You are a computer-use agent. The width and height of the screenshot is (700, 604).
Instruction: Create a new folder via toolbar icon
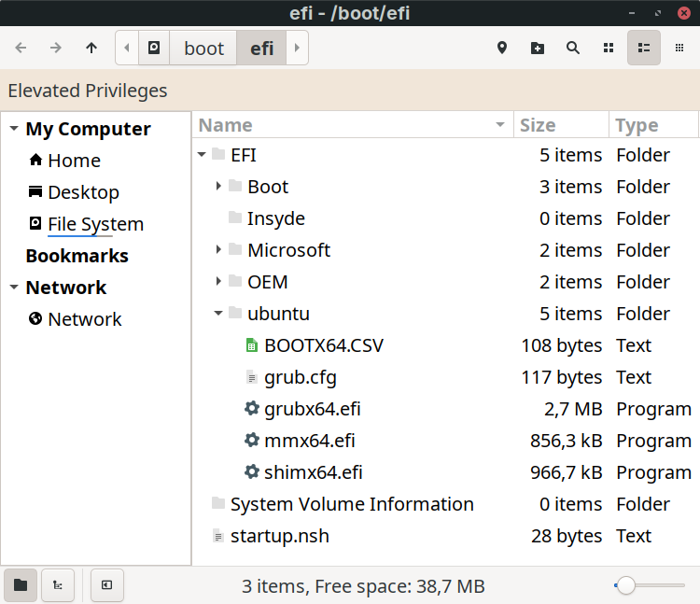coord(538,48)
